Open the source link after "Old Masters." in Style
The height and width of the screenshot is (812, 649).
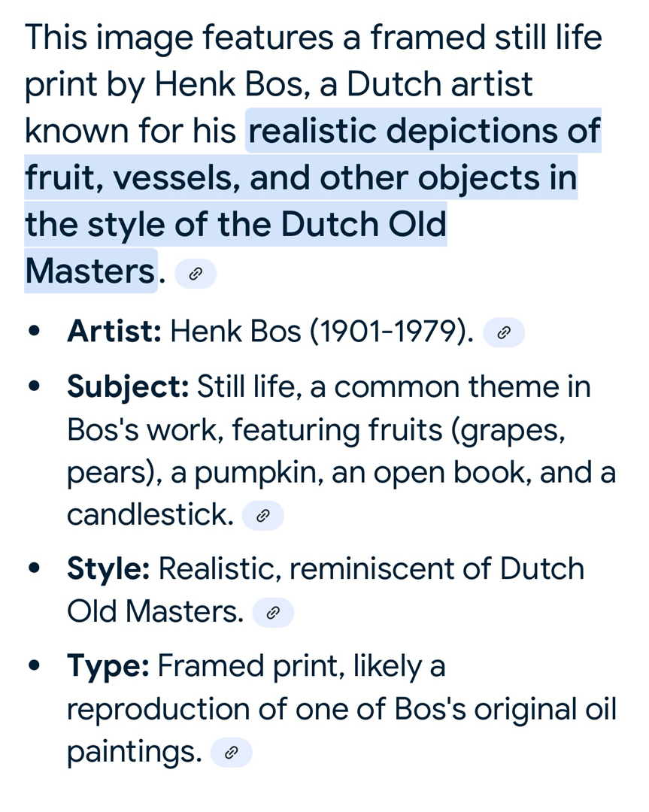click(273, 614)
